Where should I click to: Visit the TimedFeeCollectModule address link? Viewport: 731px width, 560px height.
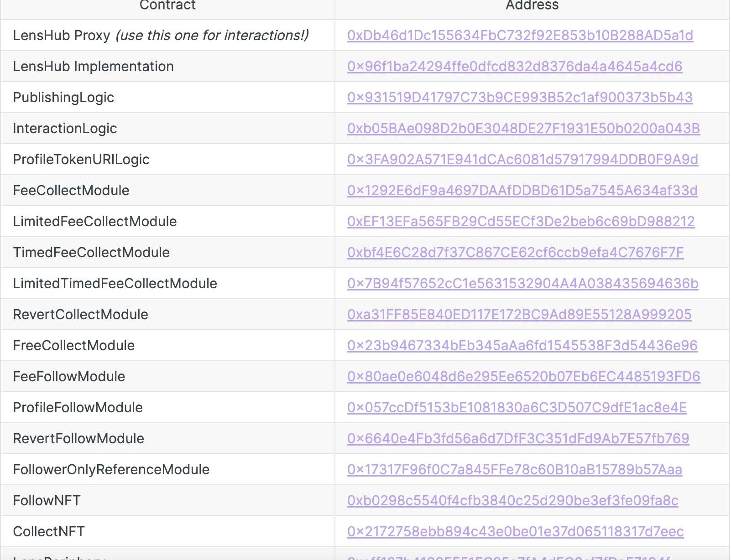[x=515, y=253]
